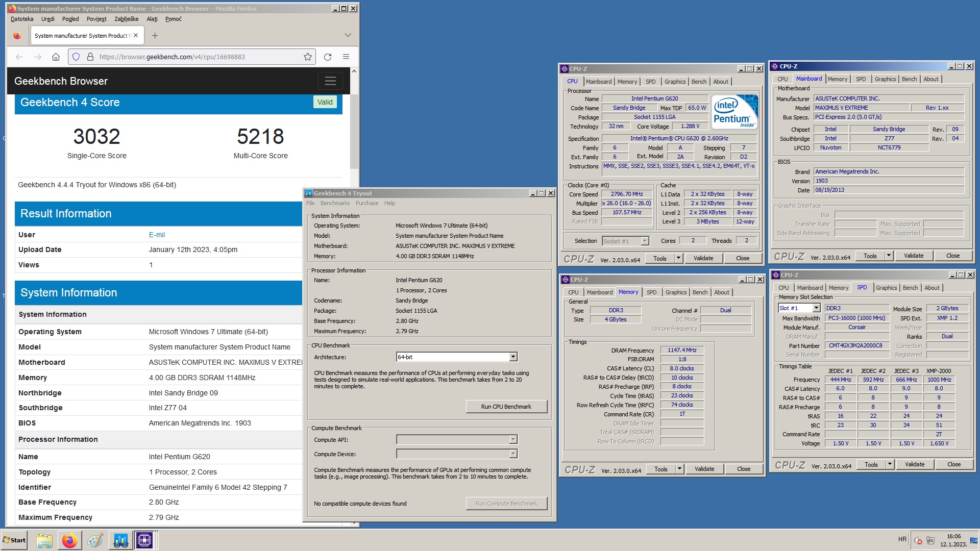Click the tracking protection shield icon
The width and height of the screenshot is (980, 551).
[76, 57]
